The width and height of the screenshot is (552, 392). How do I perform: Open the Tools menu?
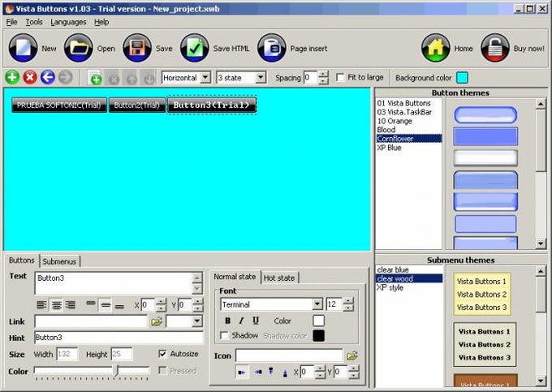[x=34, y=22]
